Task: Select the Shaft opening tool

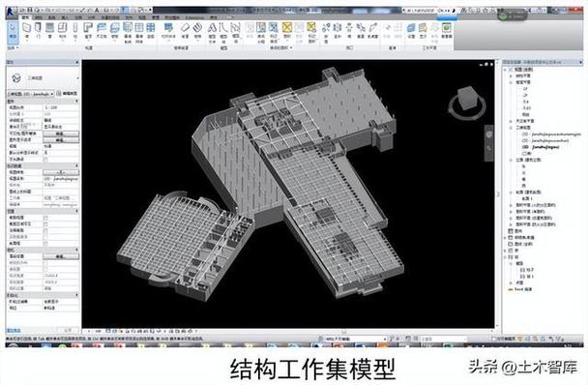Action: (x=338, y=30)
